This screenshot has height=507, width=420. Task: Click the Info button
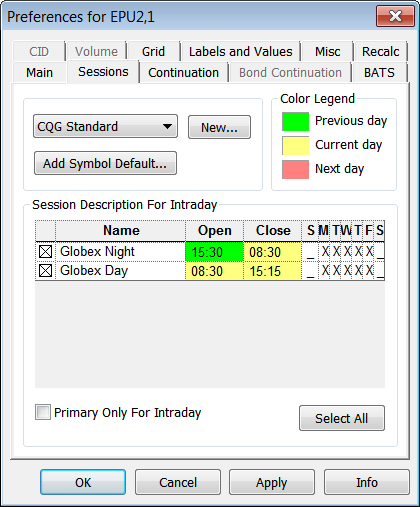[367, 482]
